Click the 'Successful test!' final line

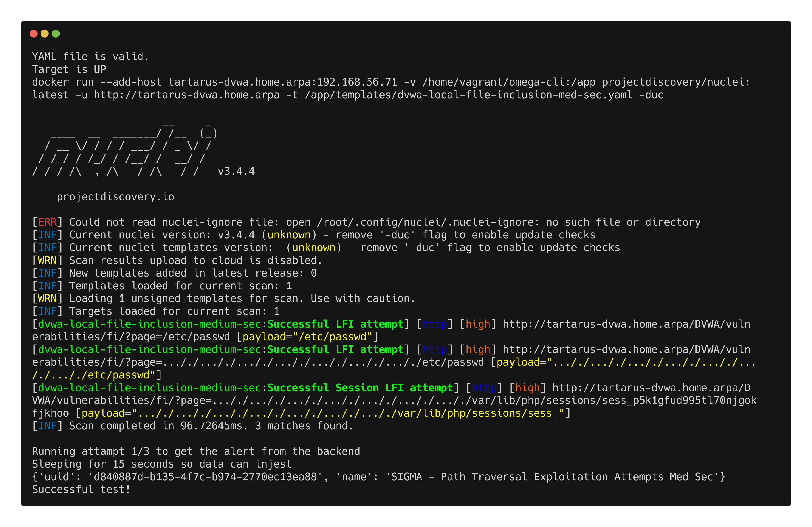pyautogui.click(x=81, y=489)
